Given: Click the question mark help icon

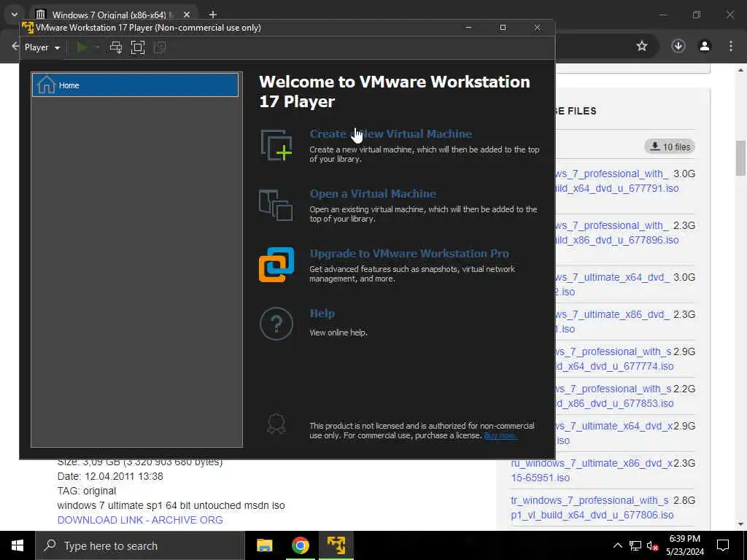Looking at the screenshot, I should pyautogui.click(x=276, y=324).
